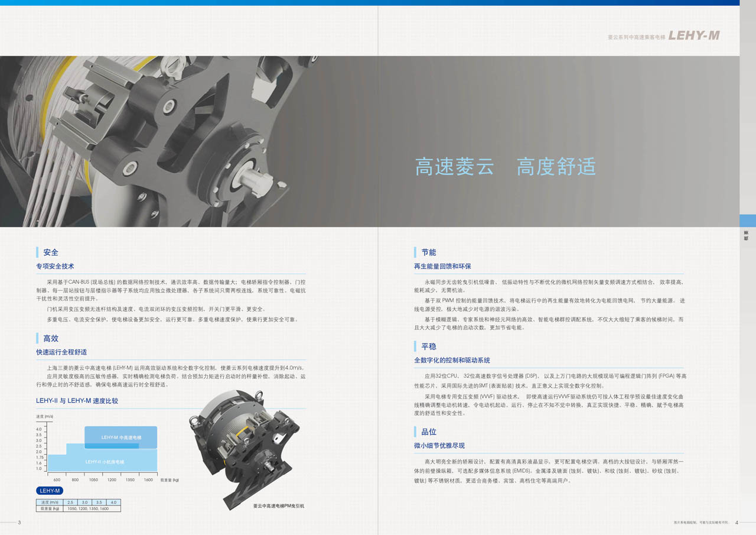Viewport: 756px width, 535px height.
Task: Select the 节能 section heading
Action: click(x=429, y=252)
